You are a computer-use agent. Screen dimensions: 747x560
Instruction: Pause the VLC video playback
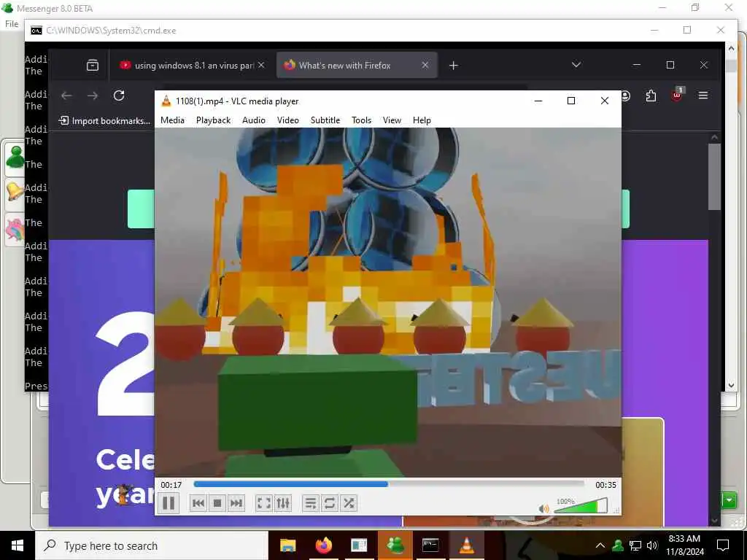(x=169, y=503)
